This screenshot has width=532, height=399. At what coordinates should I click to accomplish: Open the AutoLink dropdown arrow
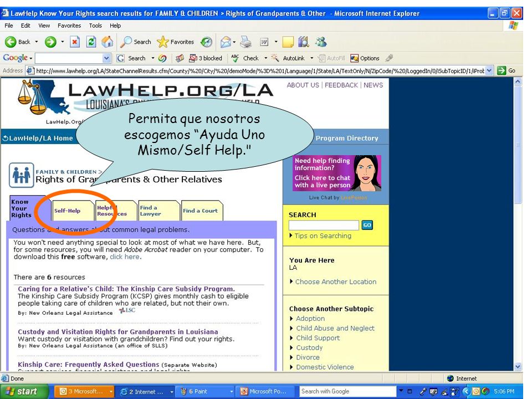[x=312, y=58]
